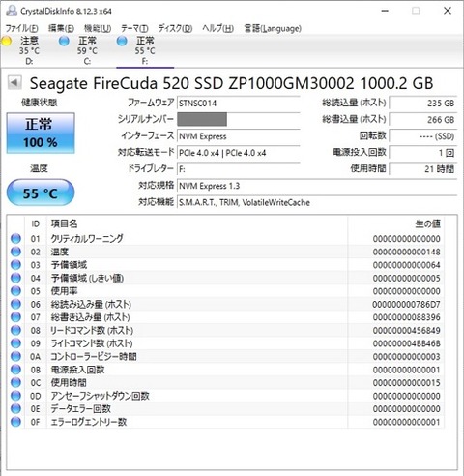Open the 編集(E) menu
464x476 pixels.
(x=61, y=28)
